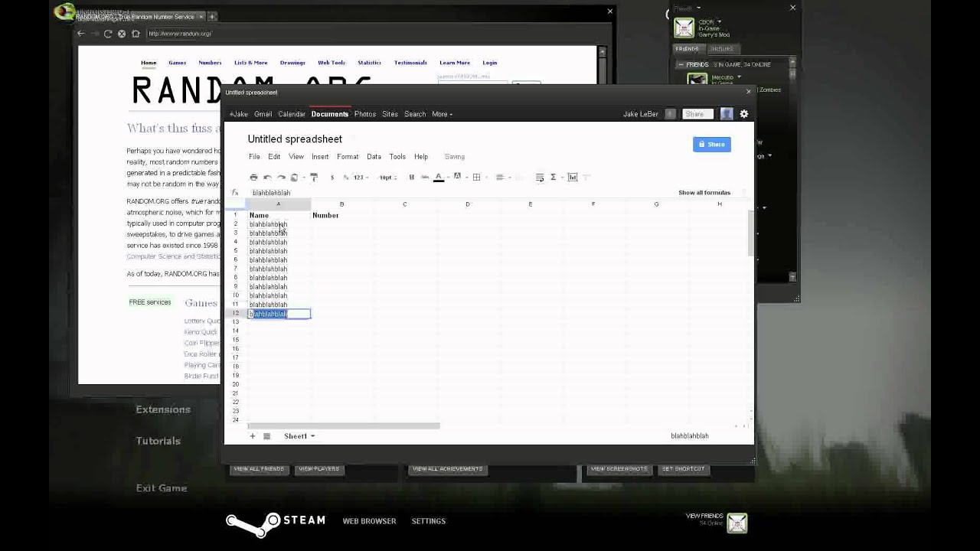The width and height of the screenshot is (980, 551).
Task: Open the Tools menu
Action: pyautogui.click(x=397, y=157)
